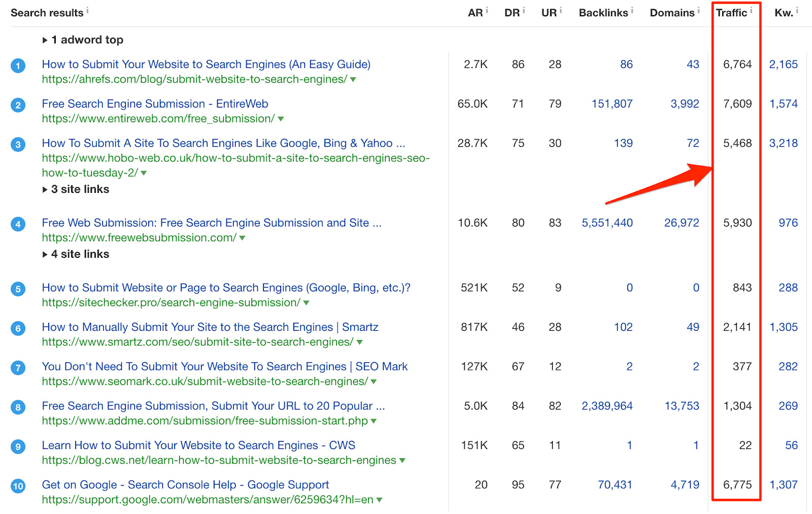
Task: Click the 26,972 domains link for freewebsubmission
Action: pos(681,223)
